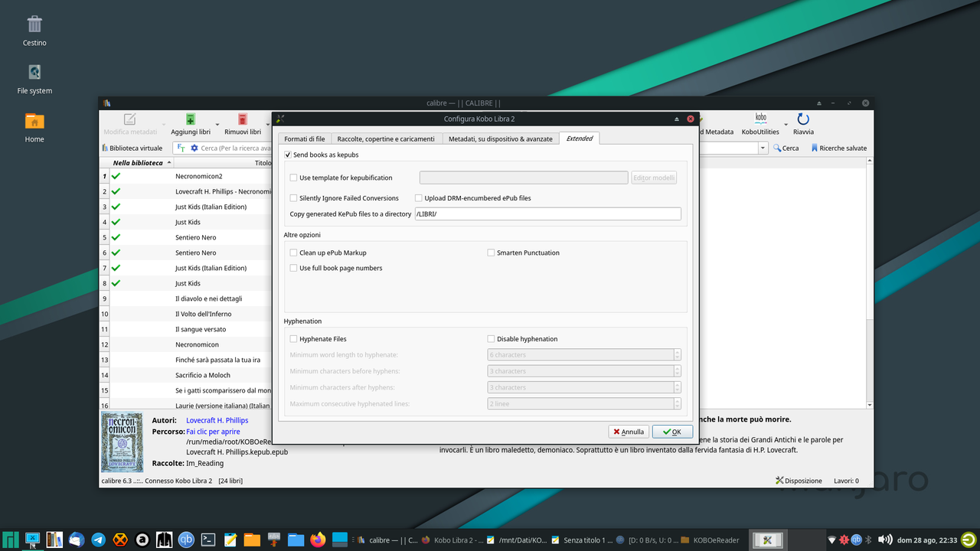The height and width of the screenshot is (551, 980).
Task: Click the KePub directory input field
Action: click(x=547, y=214)
